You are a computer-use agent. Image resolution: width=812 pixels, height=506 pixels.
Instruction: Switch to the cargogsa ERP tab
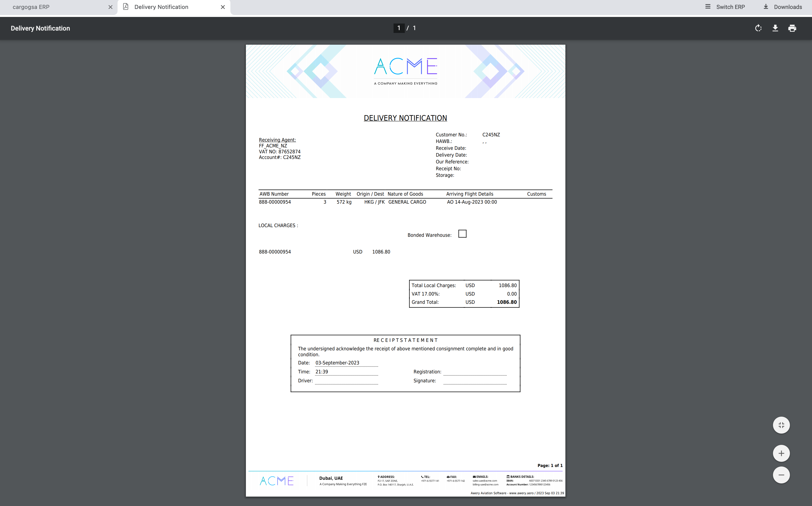coord(31,7)
